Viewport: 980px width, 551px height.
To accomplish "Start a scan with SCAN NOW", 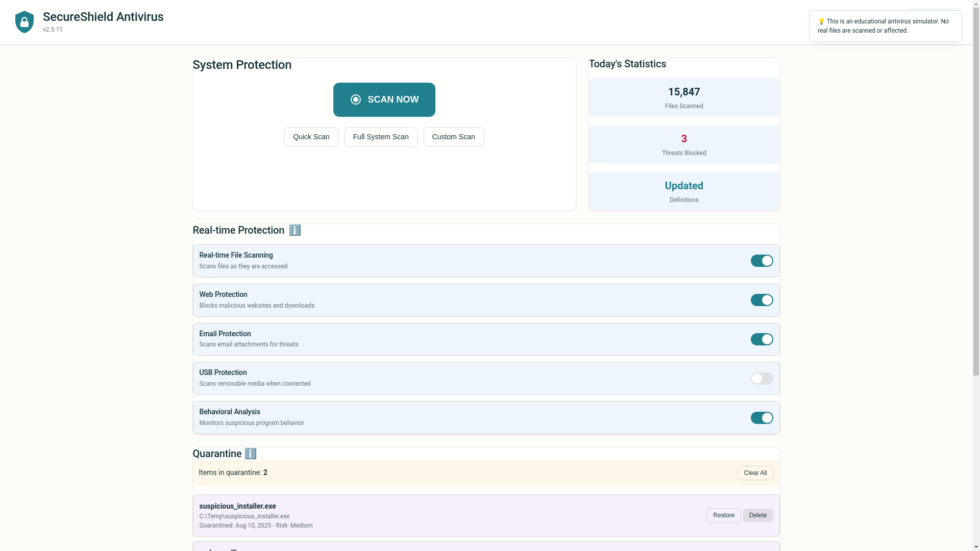I will pos(384,99).
